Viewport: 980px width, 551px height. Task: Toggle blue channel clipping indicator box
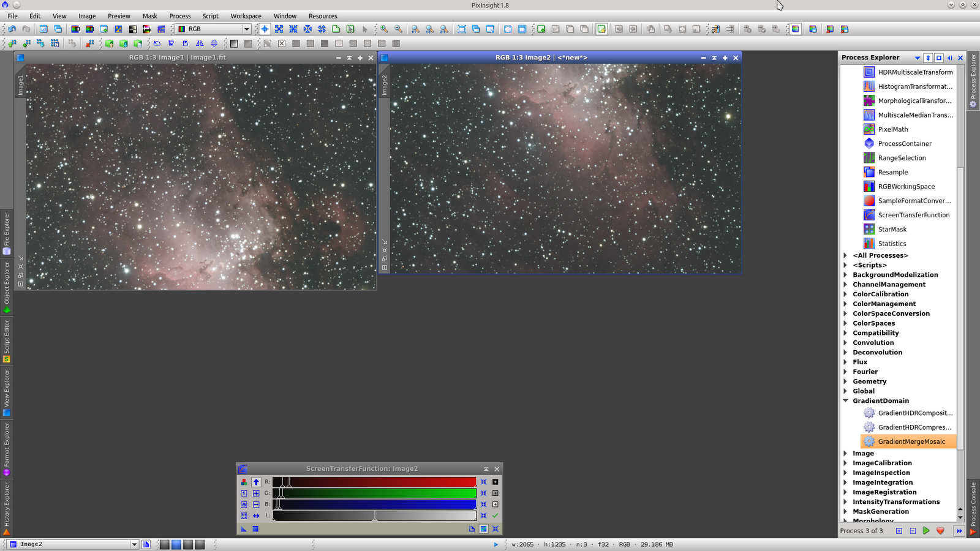coord(496,504)
